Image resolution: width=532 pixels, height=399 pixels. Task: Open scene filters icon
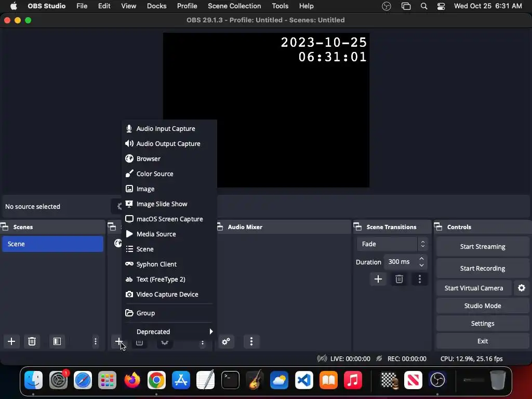click(x=57, y=341)
